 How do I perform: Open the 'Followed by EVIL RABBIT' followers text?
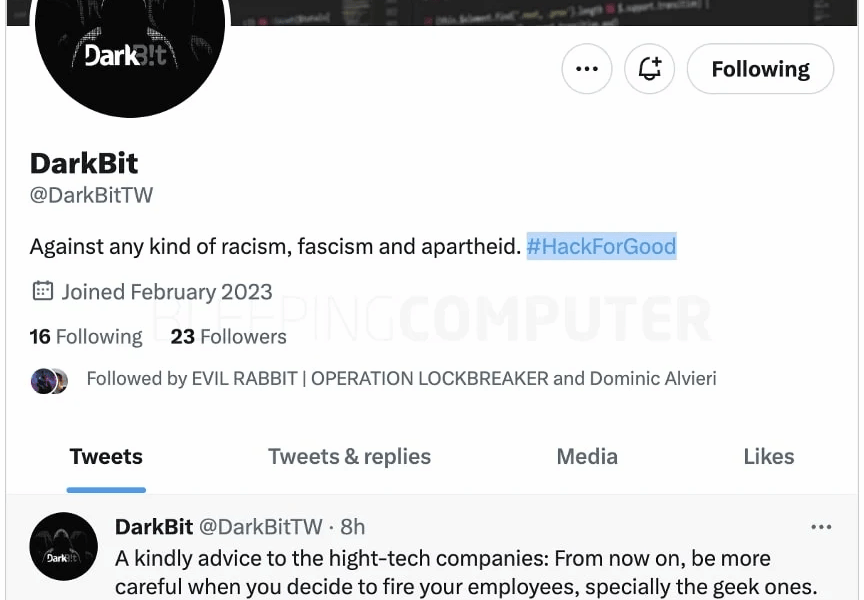pyautogui.click(x=401, y=379)
